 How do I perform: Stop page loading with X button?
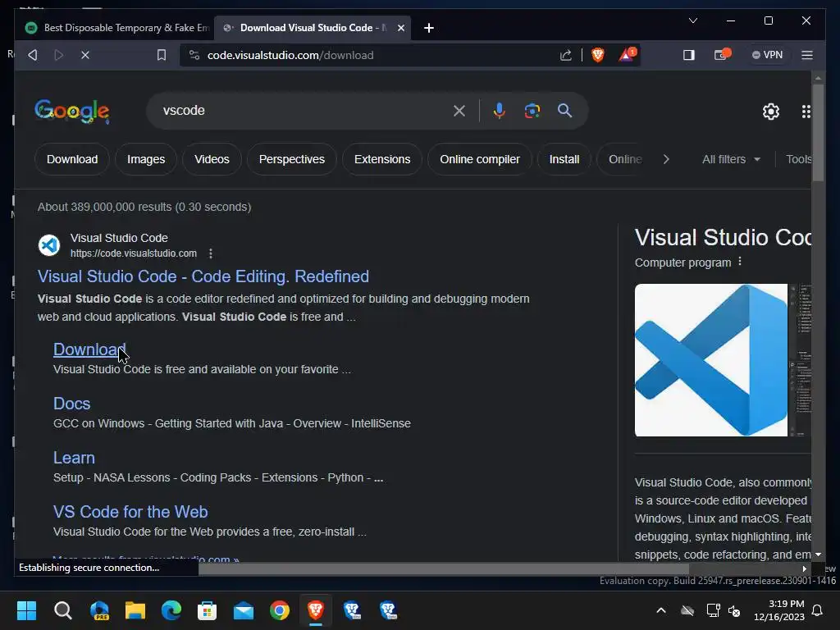(85, 55)
